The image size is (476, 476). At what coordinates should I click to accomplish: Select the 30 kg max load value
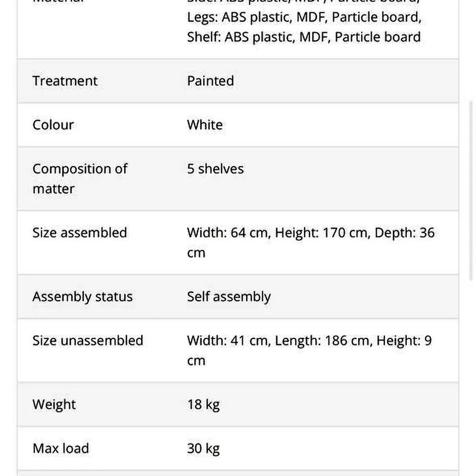point(204,448)
